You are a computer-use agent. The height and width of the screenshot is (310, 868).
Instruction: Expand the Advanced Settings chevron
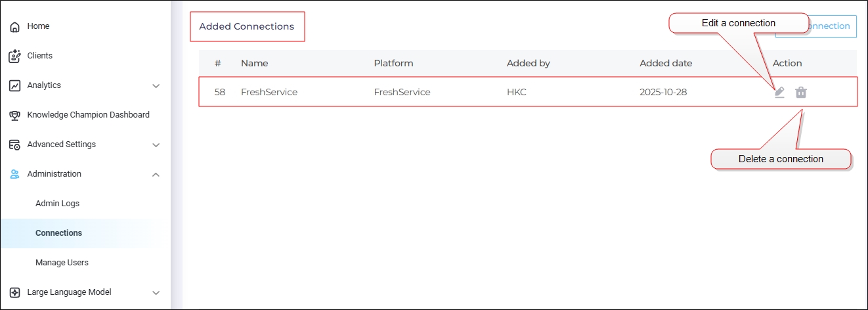156,144
